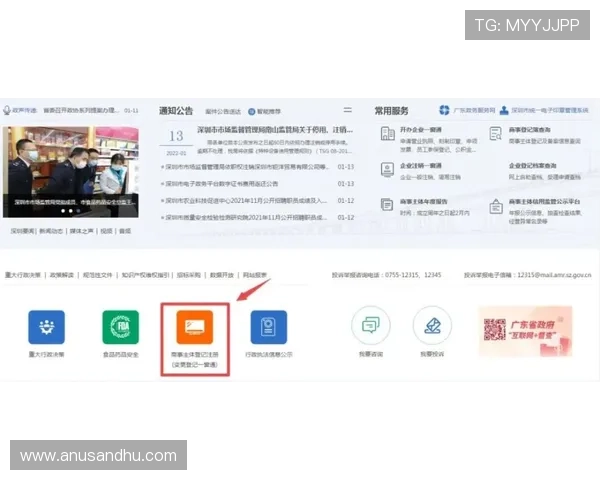Image resolution: width=600 pixels, height=480 pixels.
Task: Switch to 邮件公告送达 tab
Action: [x=223, y=111]
